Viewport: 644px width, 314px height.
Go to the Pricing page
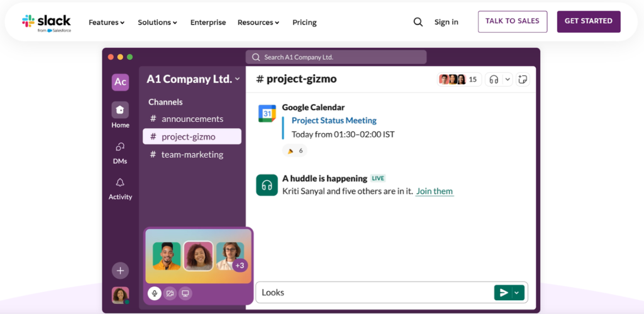pyautogui.click(x=304, y=23)
